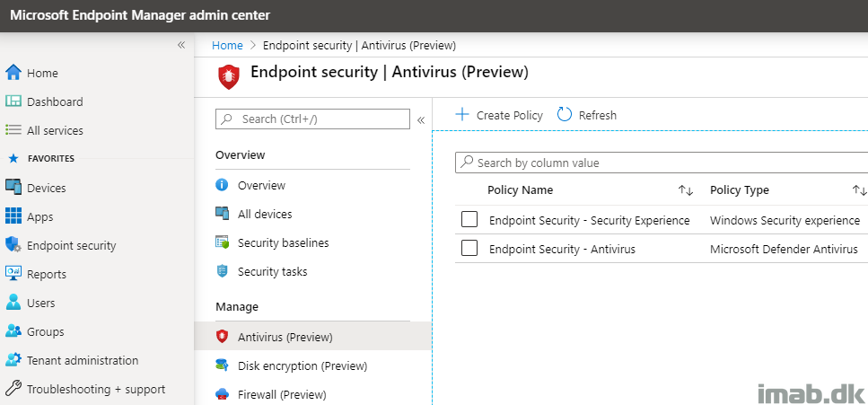The height and width of the screenshot is (405, 868).
Task: Click the Windows Security experience cell
Action: click(x=785, y=220)
